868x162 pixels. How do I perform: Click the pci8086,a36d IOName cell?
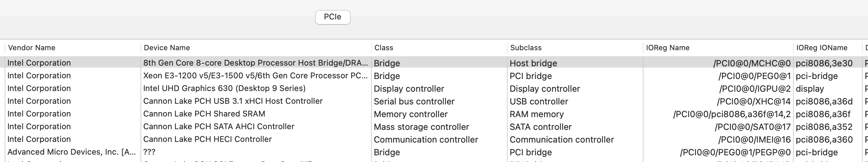(824, 101)
